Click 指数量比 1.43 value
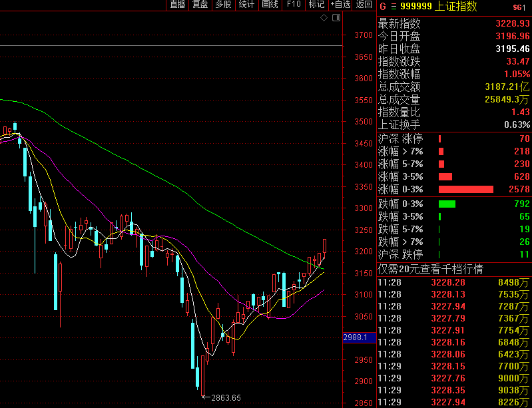The image size is (532, 408). tap(521, 112)
